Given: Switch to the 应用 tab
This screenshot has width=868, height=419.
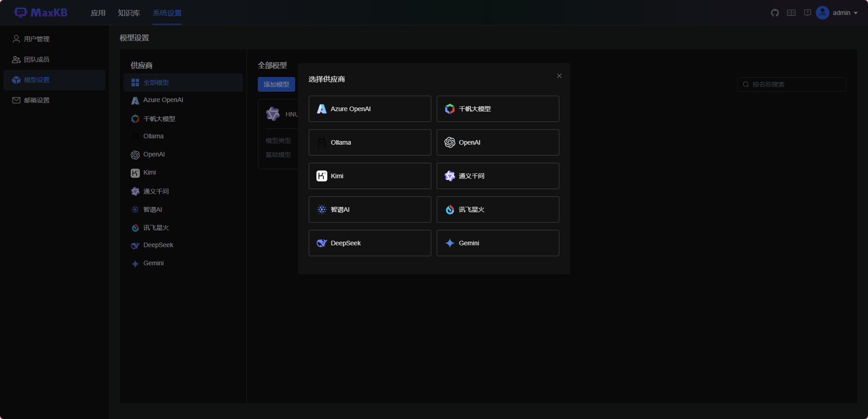Looking at the screenshot, I should [98, 13].
